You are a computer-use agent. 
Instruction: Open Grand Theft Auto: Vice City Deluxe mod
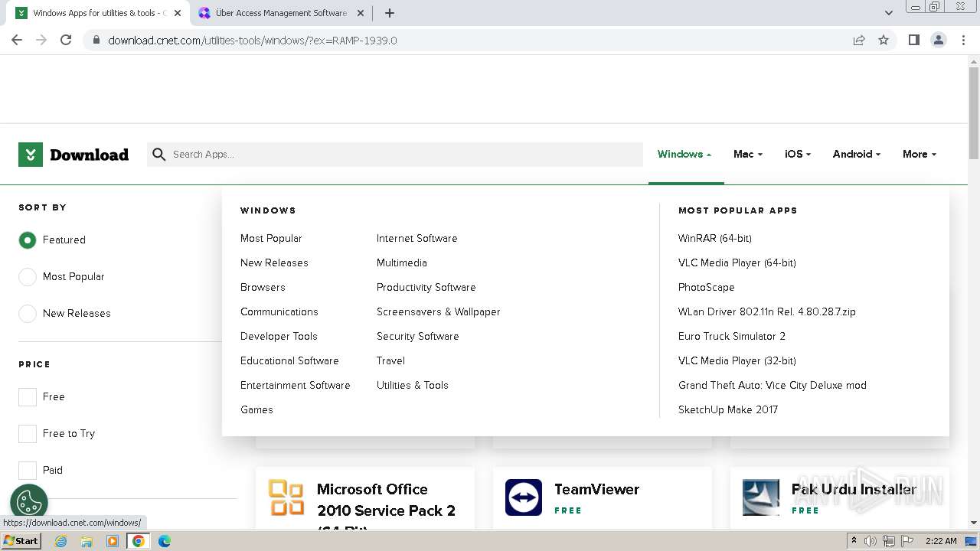pos(773,385)
